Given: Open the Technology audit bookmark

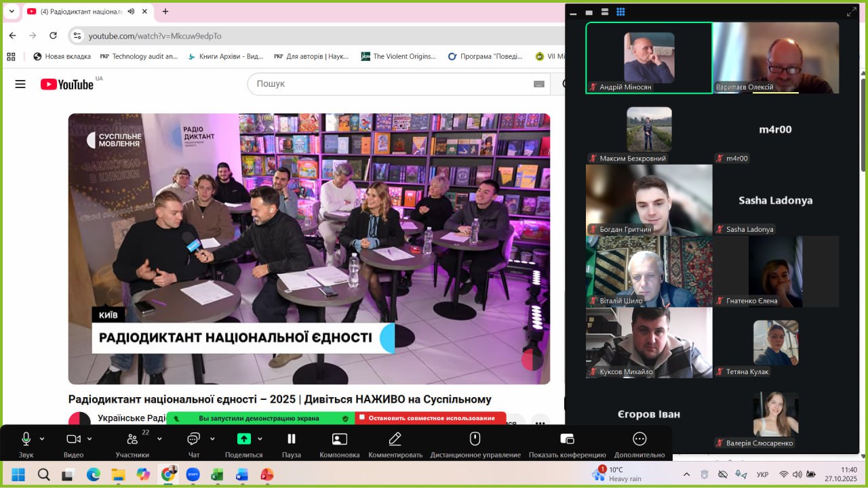Looking at the screenshot, I should (x=138, y=56).
